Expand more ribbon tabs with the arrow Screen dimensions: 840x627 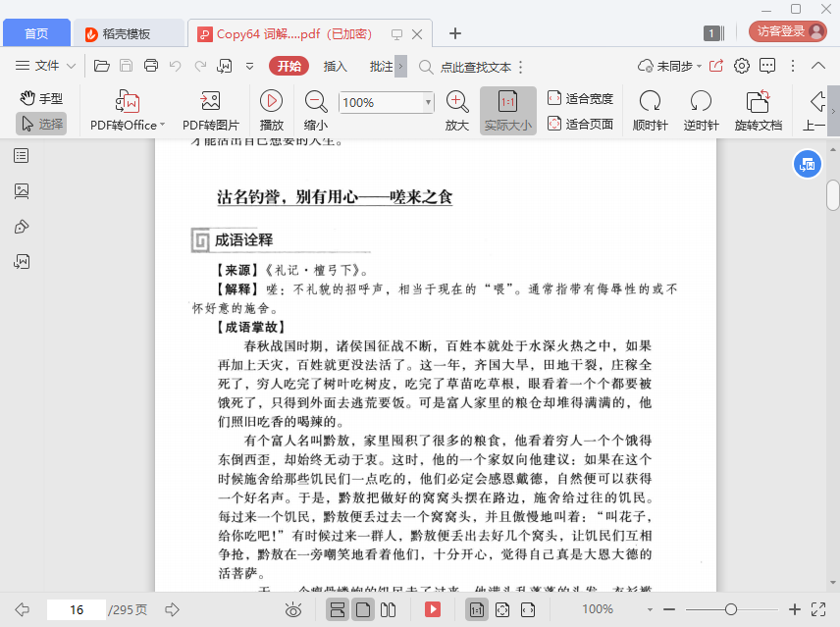pos(400,67)
